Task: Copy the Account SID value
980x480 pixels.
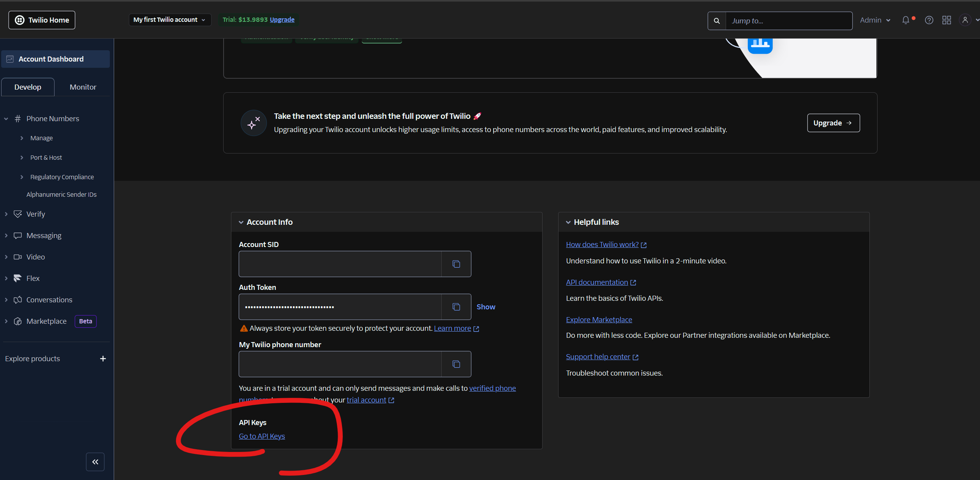Action: click(456, 264)
